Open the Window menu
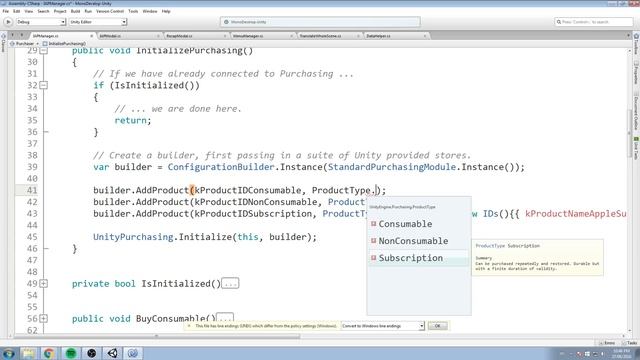Image resolution: width=640 pixels, height=360 pixels. [150, 11]
